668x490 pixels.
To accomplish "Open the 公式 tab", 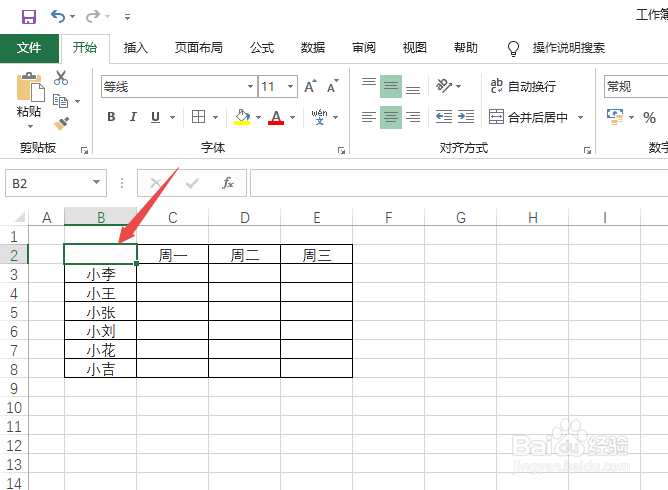I will click(x=262, y=48).
